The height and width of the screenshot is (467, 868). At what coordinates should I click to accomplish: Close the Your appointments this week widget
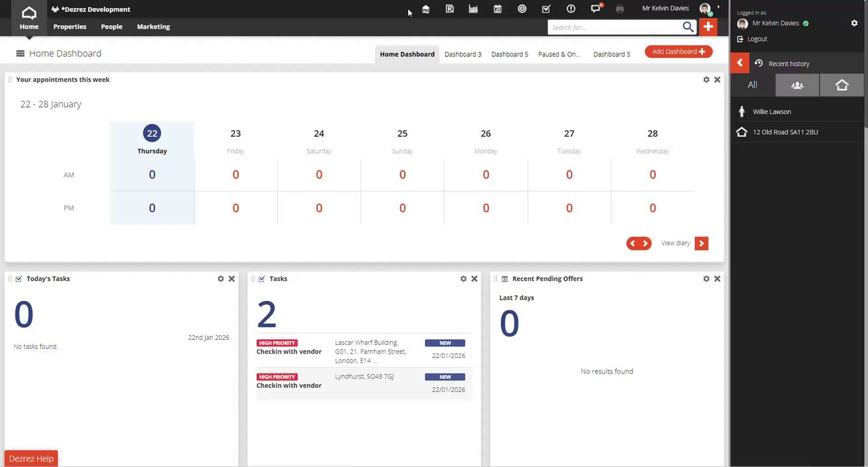[x=717, y=80]
